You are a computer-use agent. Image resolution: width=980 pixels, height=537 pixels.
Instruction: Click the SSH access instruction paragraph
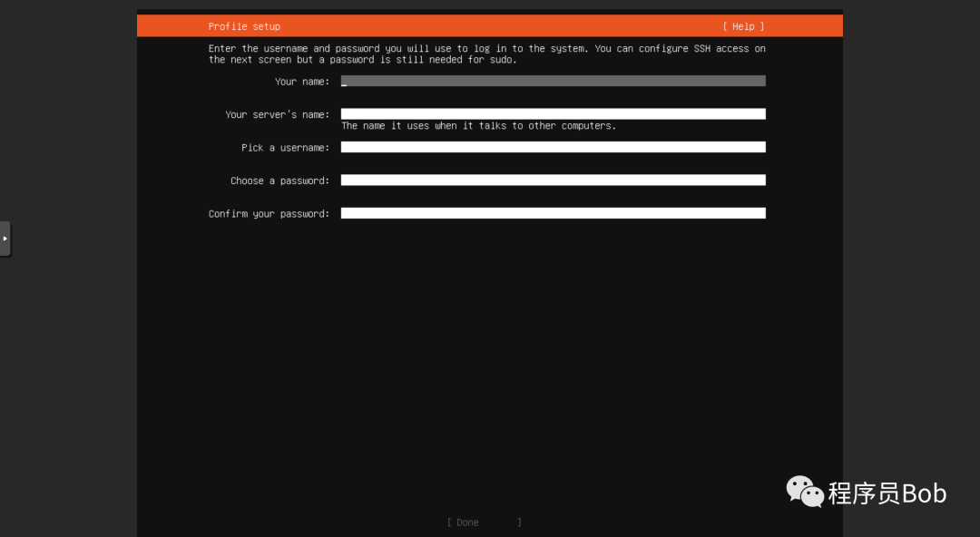coord(487,54)
